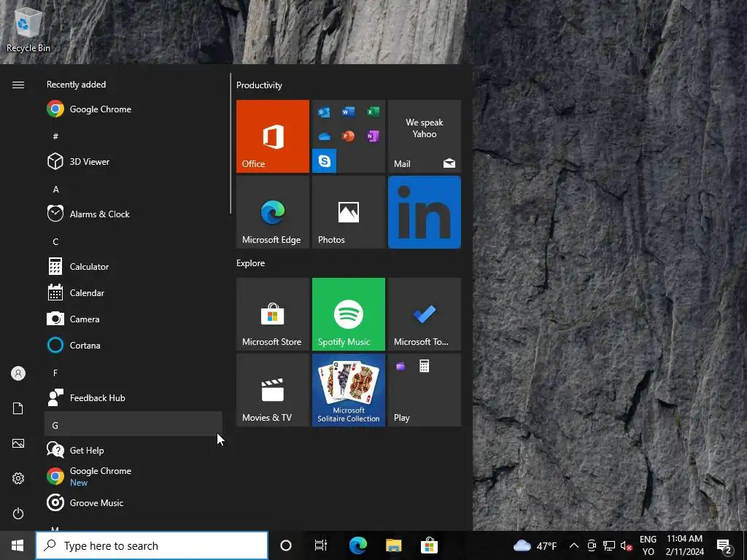The image size is (747, 560).
Task: Open Cortana circle in taskbar
Action: (x=286, y=545)
